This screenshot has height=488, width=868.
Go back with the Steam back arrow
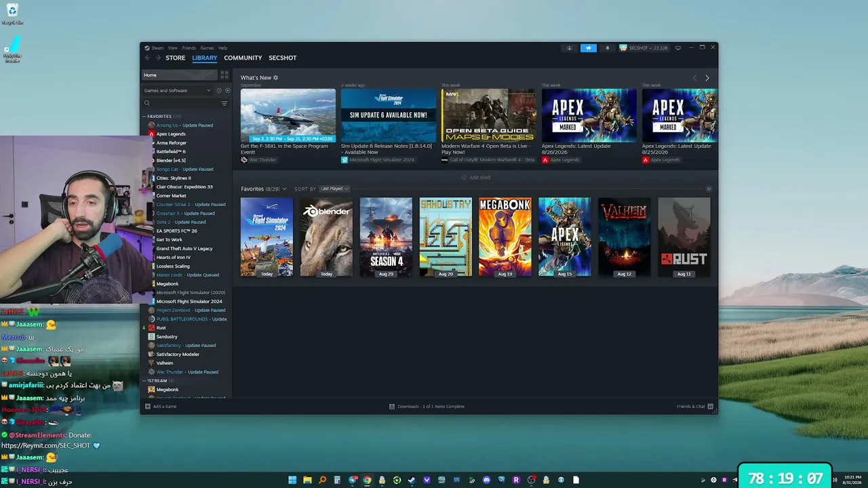coord(147,58)
